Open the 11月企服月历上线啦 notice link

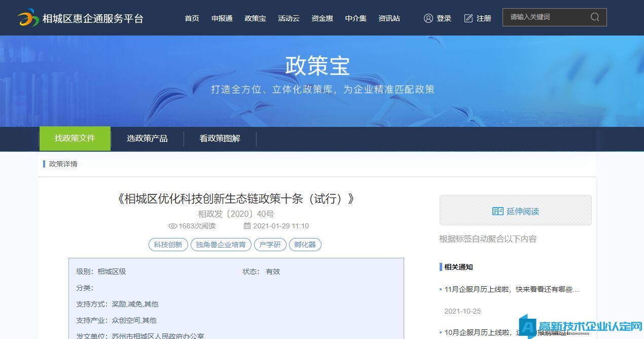511,289
